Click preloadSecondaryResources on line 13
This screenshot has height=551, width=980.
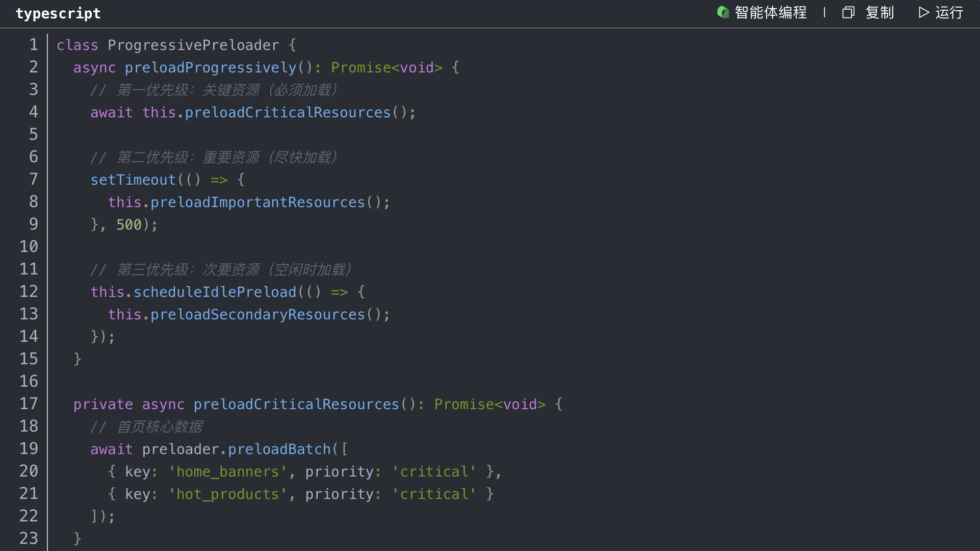pyautogui.click(x=257, y=314)
